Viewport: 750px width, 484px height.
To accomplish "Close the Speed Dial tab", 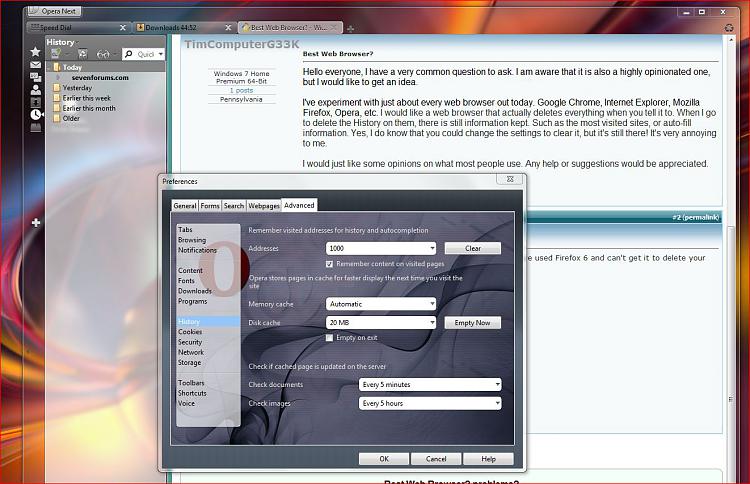I will [122, 28].
